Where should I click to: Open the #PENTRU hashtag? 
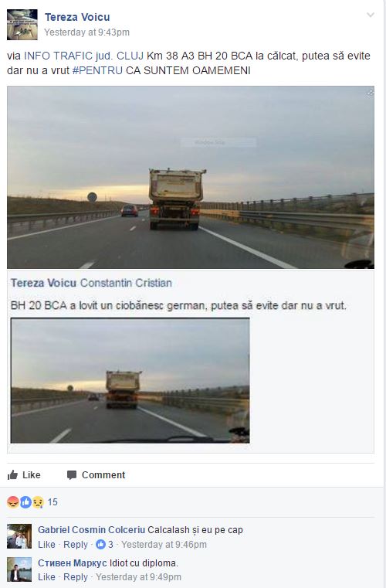coord(97,70)
